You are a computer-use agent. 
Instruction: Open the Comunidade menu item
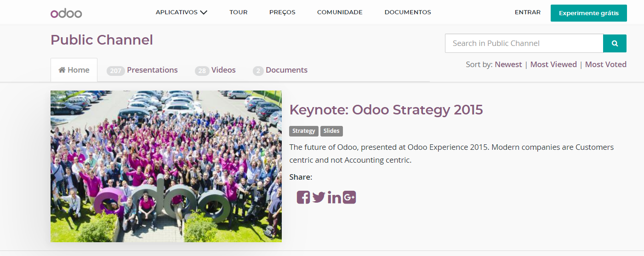340,12
